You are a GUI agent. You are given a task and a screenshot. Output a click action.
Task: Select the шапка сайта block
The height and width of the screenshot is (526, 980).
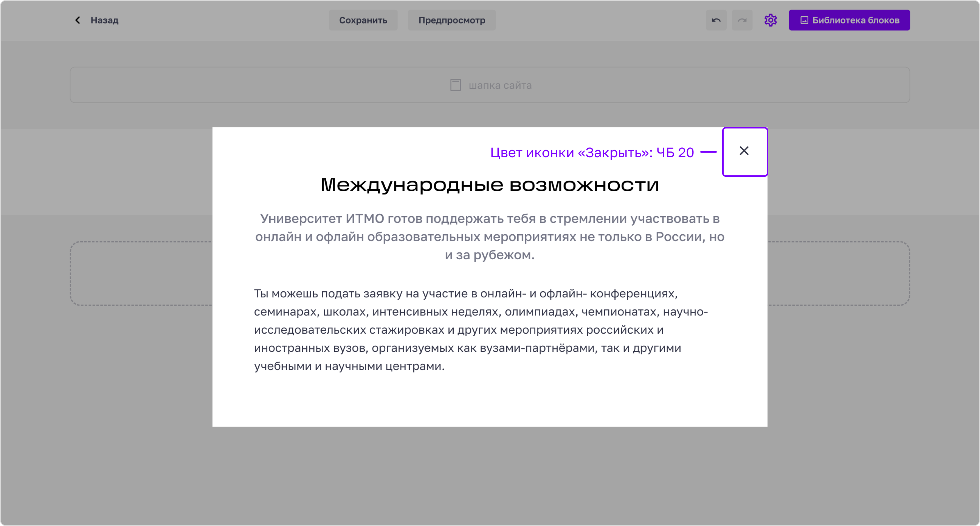[490, 85]
